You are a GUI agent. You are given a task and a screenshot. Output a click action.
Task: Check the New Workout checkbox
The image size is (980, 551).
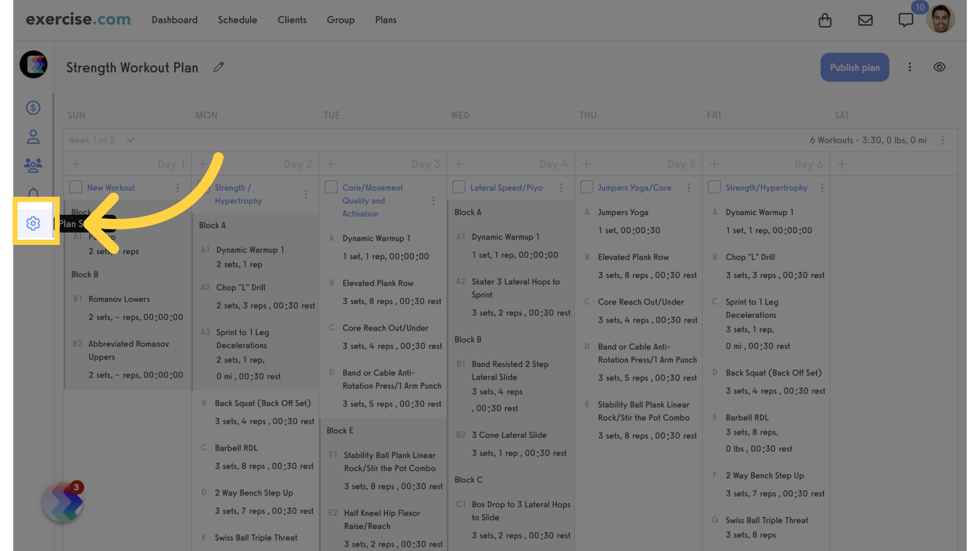click(x=76, y=187)
